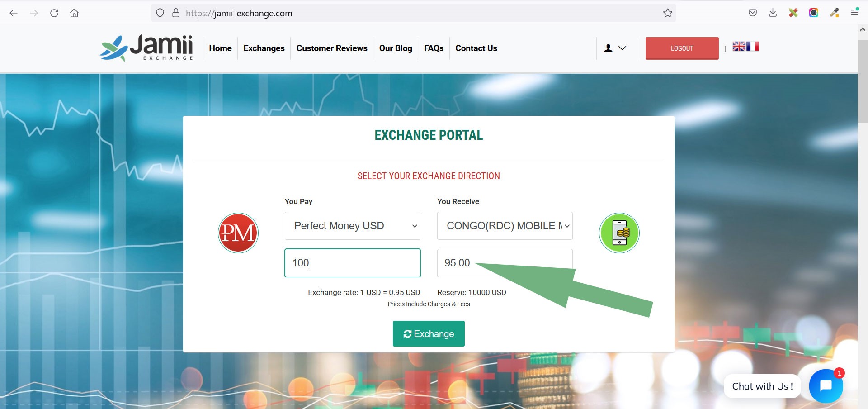Click 'Exchange rate: 1 USD = 0.95 USD' text
The height and width of the screenshot is (409, 868).
[364, 292]
